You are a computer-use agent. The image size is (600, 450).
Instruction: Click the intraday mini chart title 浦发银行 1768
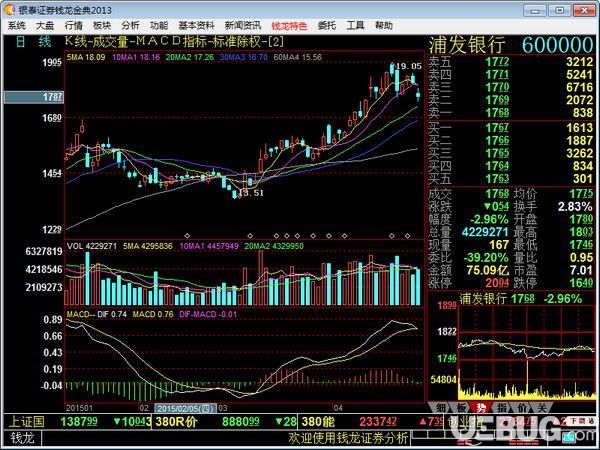(497, 298)
